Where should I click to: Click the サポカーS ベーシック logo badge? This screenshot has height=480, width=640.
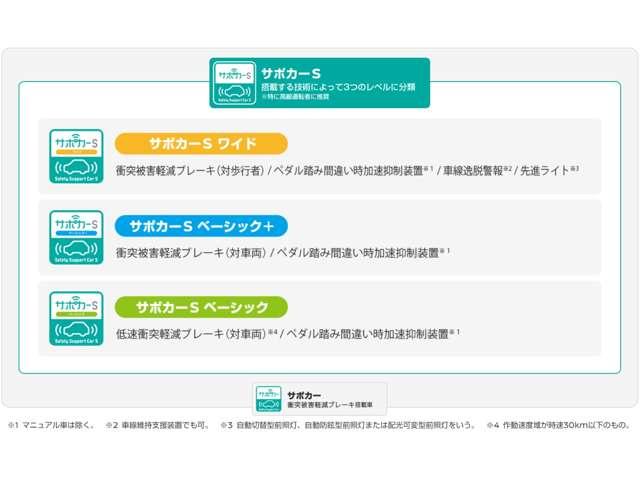tap(76, 318)
